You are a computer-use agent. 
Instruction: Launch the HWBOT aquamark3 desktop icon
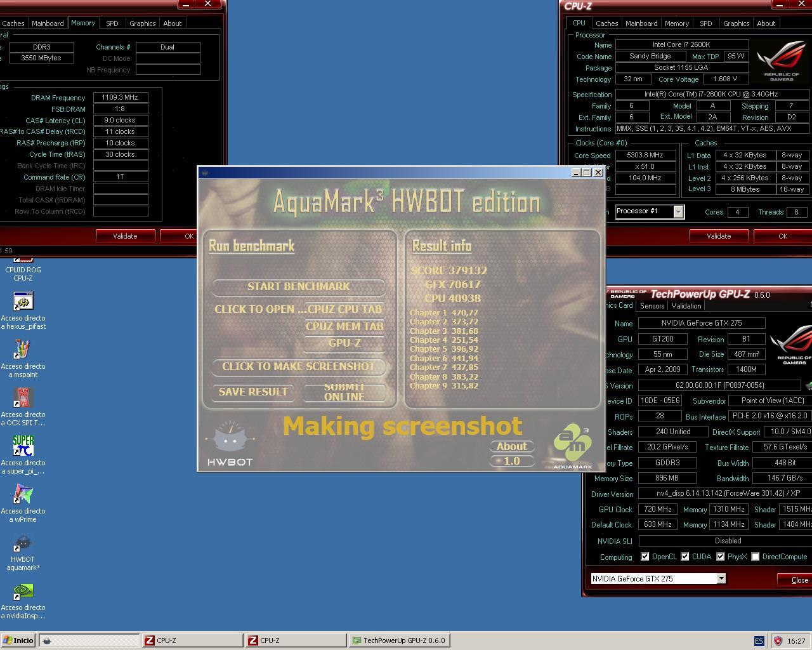[23, 552]
